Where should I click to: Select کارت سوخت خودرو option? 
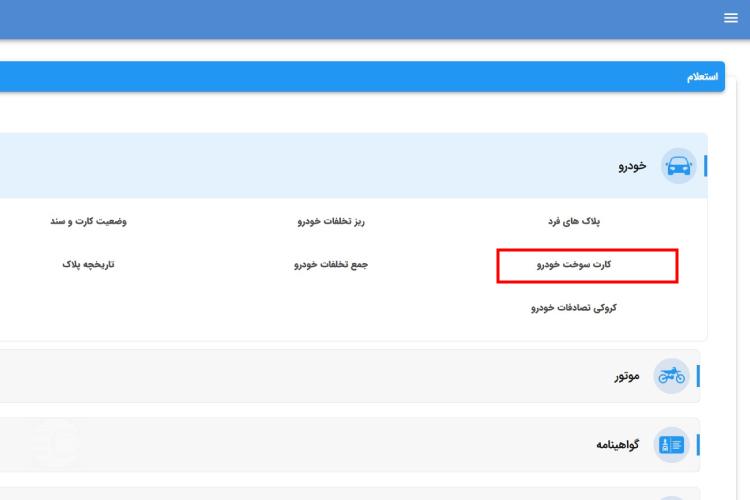pos(574,264)
